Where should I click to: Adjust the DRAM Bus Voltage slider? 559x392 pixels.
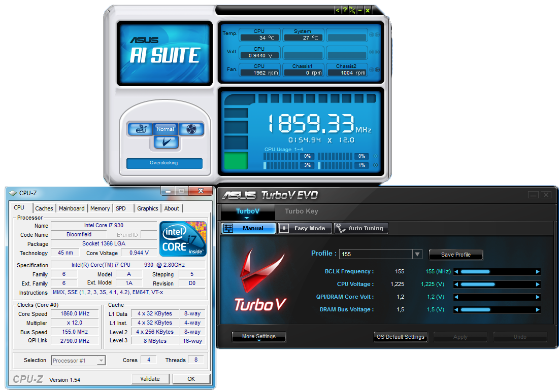click(497, 310)
